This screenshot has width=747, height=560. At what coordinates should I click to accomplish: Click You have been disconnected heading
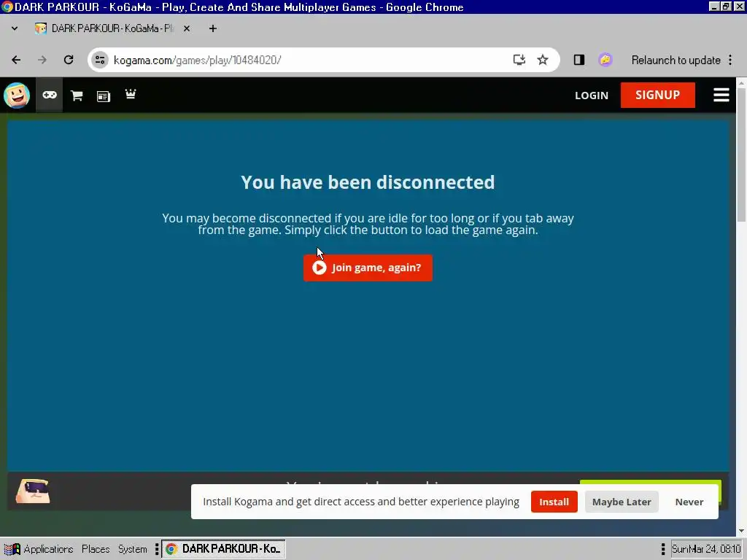point(368,182)
